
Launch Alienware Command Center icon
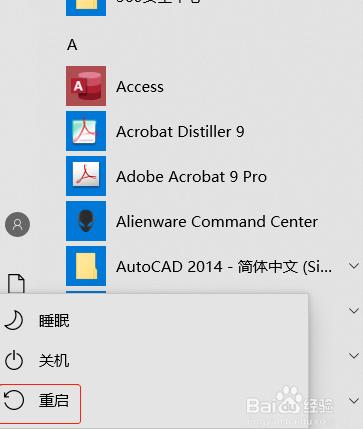tap(86, 221)
